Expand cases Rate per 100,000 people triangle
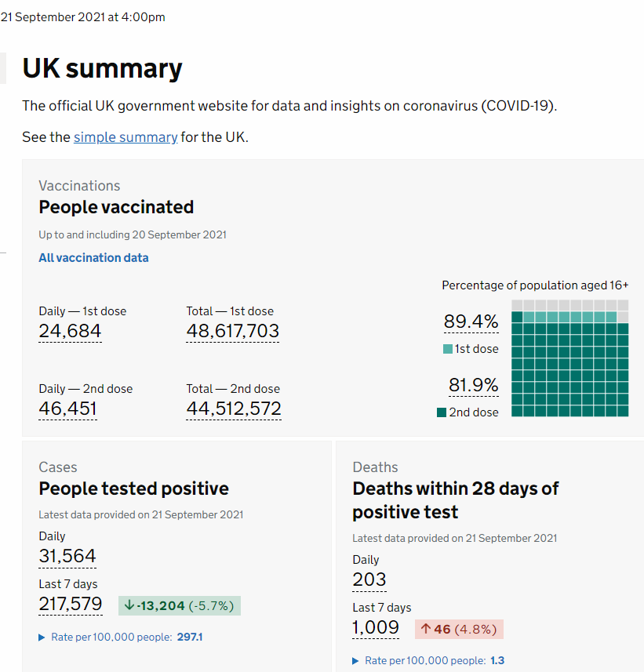Image resolution: width=644 pixels, height=672 pixels. [x=42, y=637]
